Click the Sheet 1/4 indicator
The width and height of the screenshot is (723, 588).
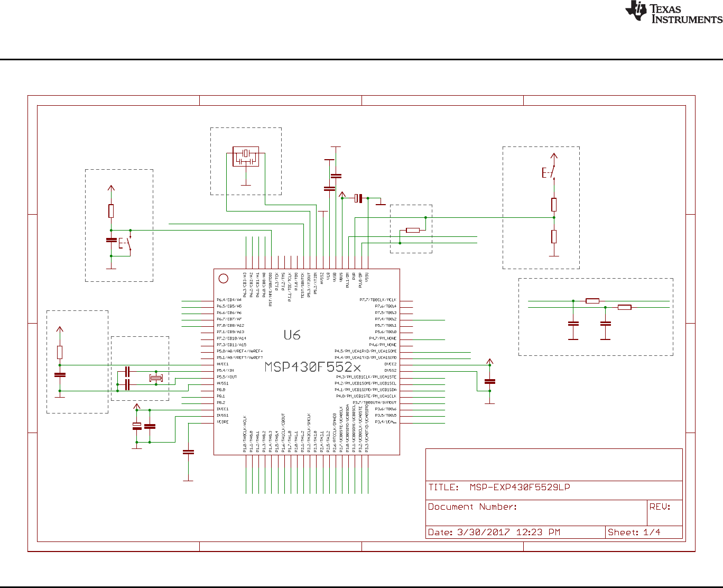click(634, 532)
